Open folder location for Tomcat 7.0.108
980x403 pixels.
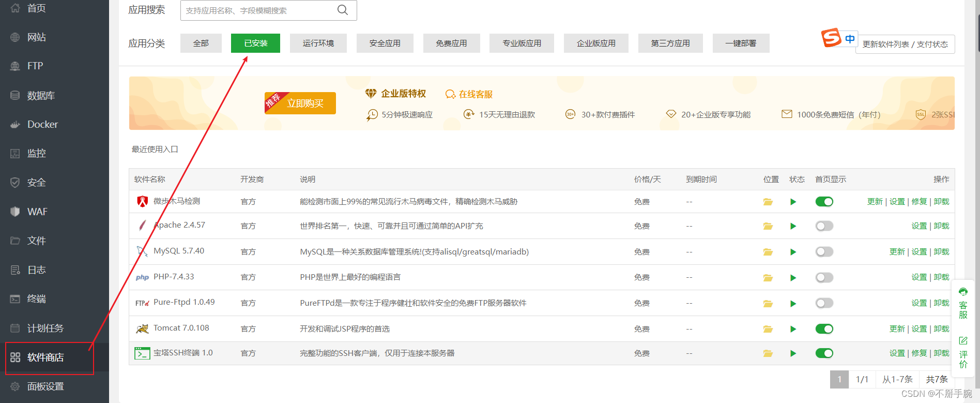(768, 329)
